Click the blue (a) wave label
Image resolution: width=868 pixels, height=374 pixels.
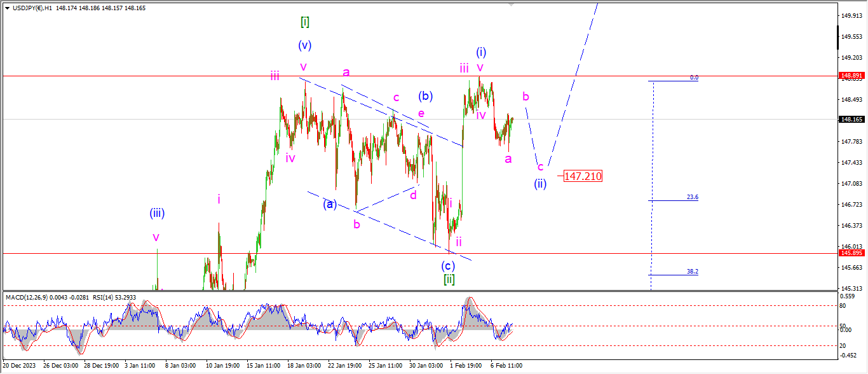(x=329, y=204)
